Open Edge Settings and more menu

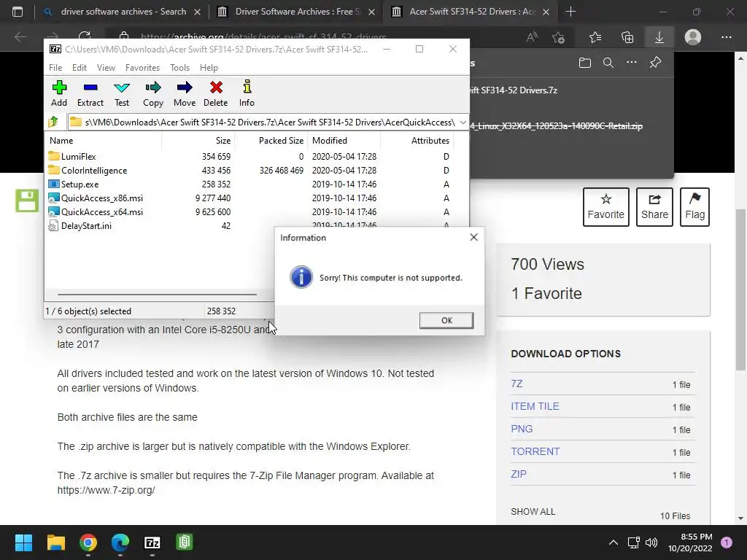coord(726,37)
